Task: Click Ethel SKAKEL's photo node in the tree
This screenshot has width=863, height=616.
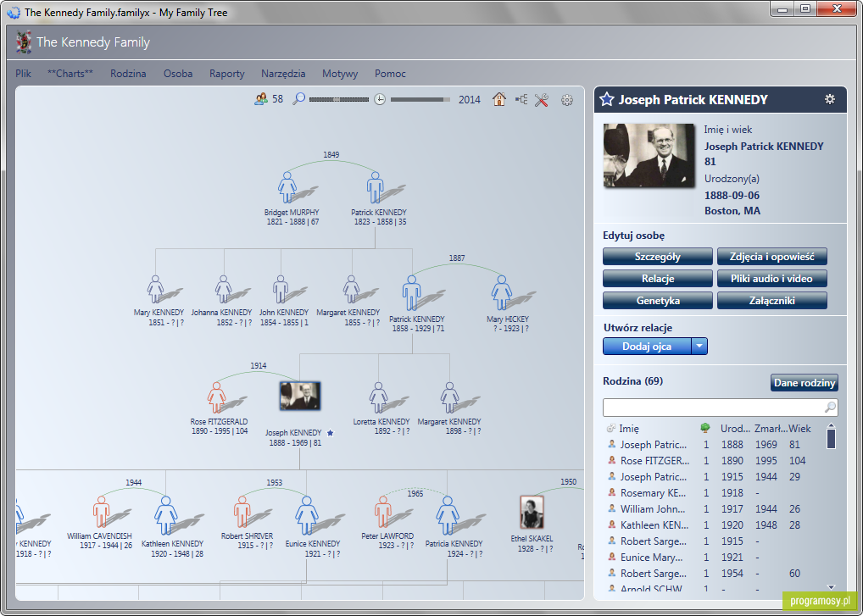Action: click(532, 512)
